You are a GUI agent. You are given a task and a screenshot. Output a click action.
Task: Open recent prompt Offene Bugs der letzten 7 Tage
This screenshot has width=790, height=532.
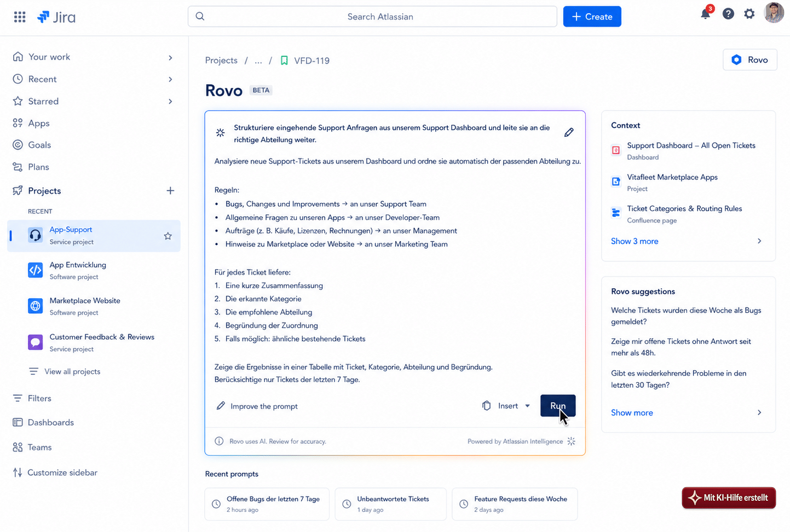pyautogui.click(x=267, y=504)
